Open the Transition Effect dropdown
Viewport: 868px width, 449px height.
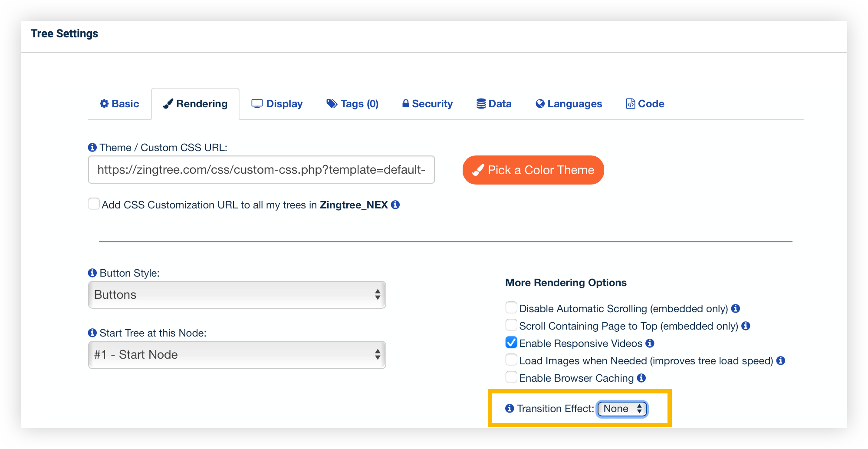(x=622, y=409)
